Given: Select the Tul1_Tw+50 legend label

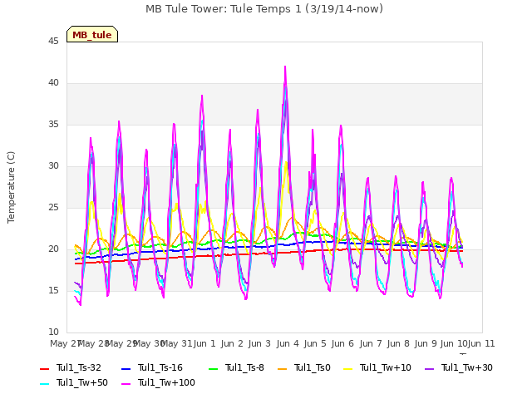Looking at the screenshot, I should click(82, 382).
